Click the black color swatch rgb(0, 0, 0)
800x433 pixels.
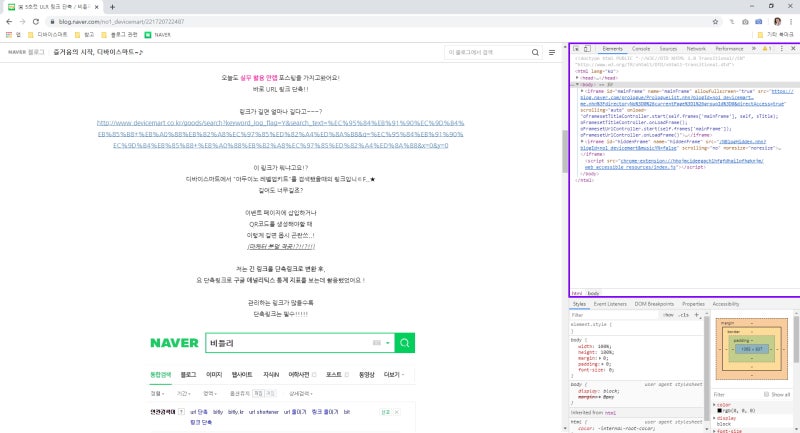click(719, 411)
